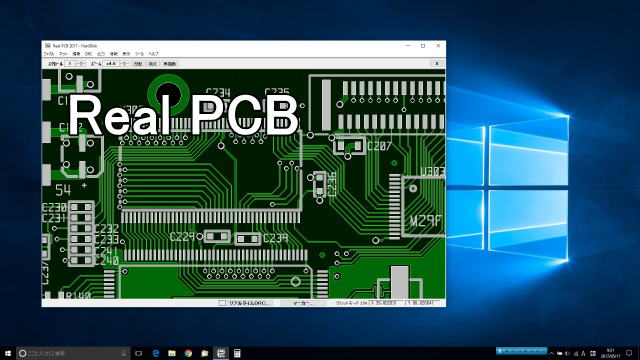Toggle the リアルタイムDRC checkbox
The width and height of the screenshot is (640, 360).
click(222, 303)
